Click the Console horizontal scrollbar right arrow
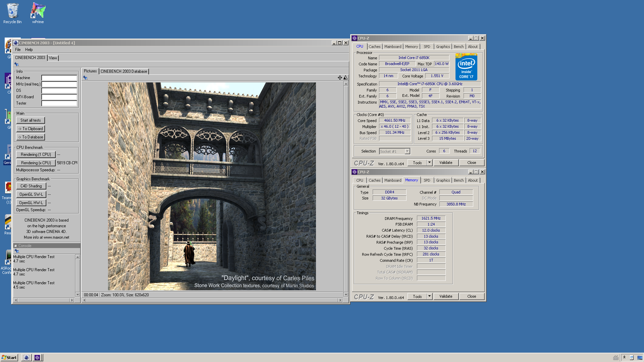Screen dimensions: 644x362 tap(72, 300)
